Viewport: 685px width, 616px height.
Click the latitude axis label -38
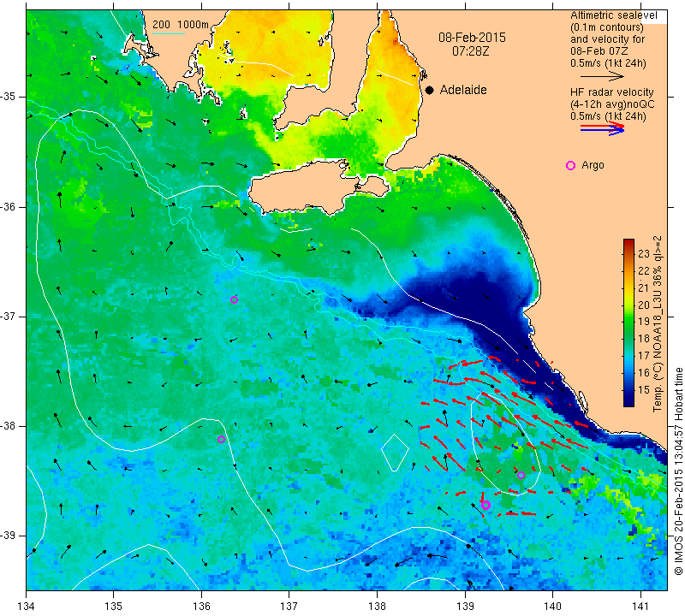pos(9,426)
